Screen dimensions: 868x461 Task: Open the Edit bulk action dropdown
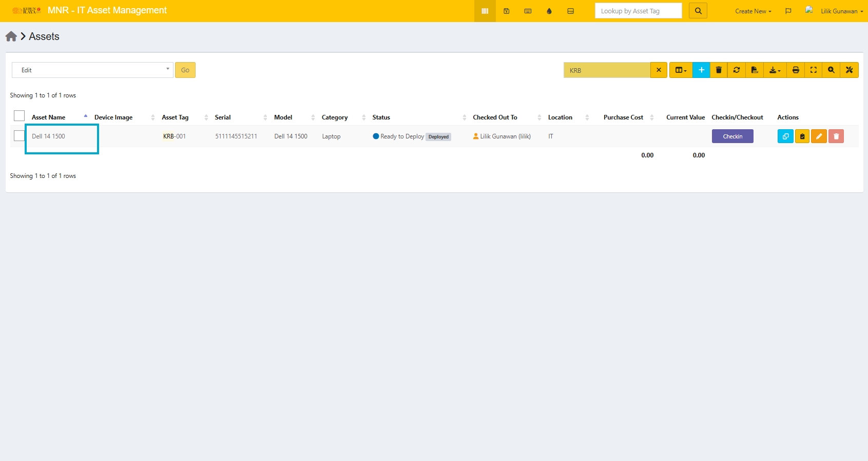(x=92, y=70)
